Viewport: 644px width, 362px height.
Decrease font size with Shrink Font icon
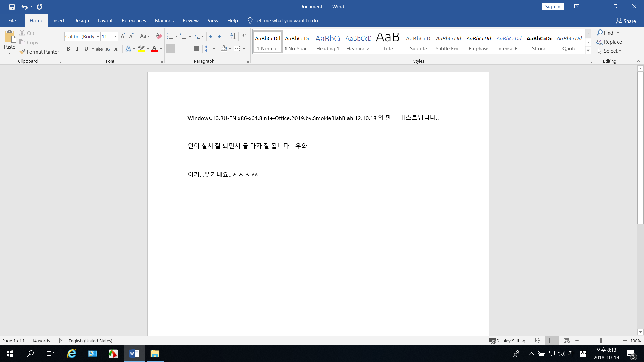pos(131,36)
